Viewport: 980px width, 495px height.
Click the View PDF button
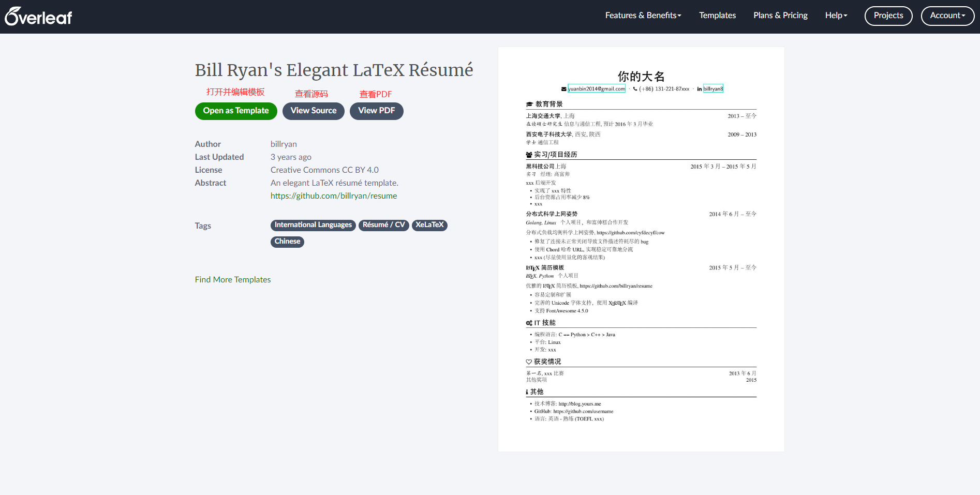coord(377,111)
